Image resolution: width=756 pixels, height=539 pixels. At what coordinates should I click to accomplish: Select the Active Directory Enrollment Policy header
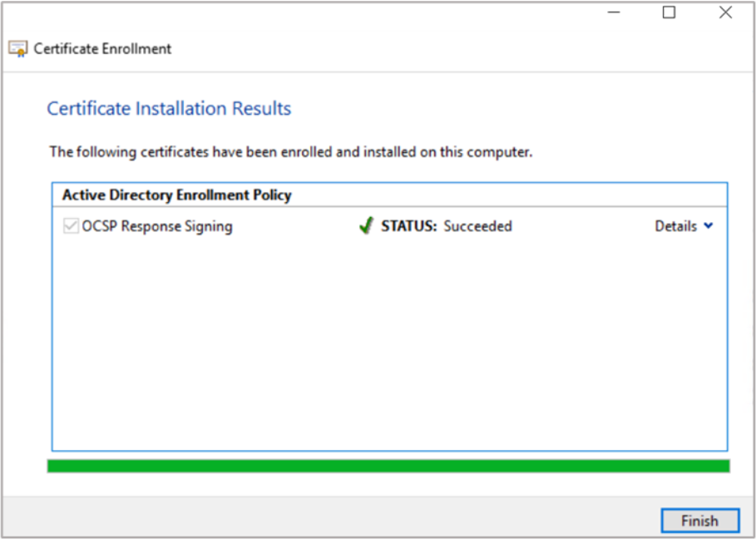point(176,195)
